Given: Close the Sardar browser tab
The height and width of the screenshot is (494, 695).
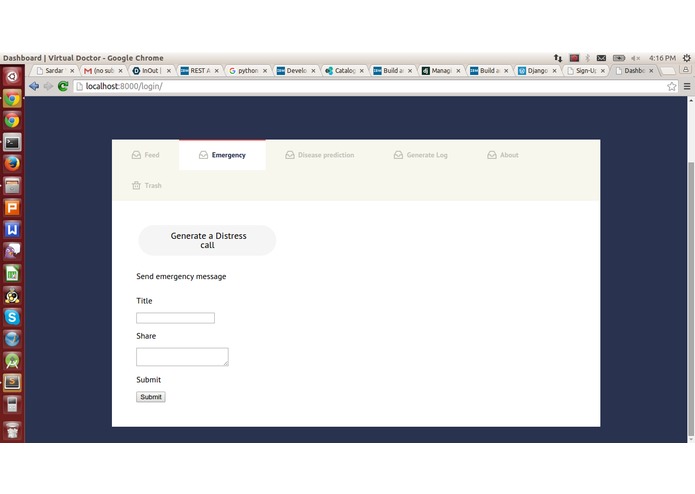Looking at the screenshot, I should (72, 71).
